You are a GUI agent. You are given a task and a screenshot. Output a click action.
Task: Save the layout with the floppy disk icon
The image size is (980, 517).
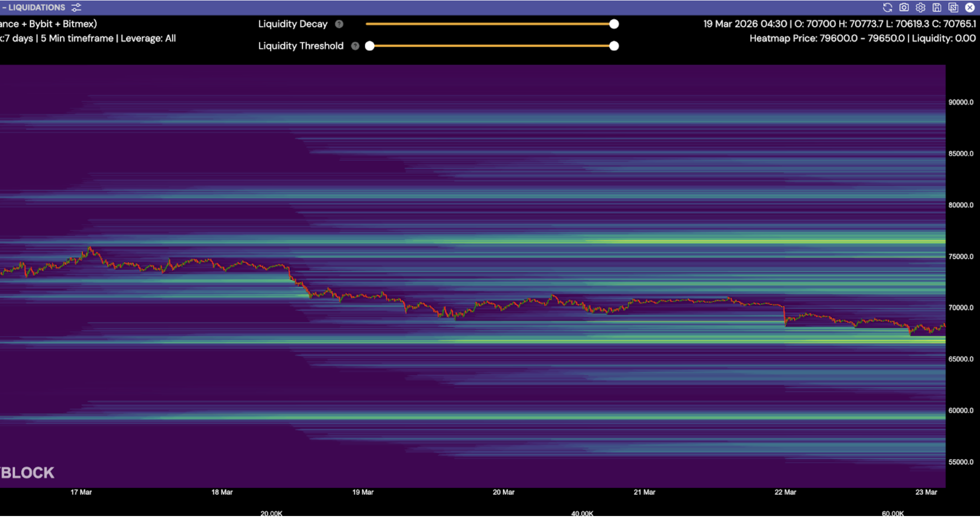937,7
